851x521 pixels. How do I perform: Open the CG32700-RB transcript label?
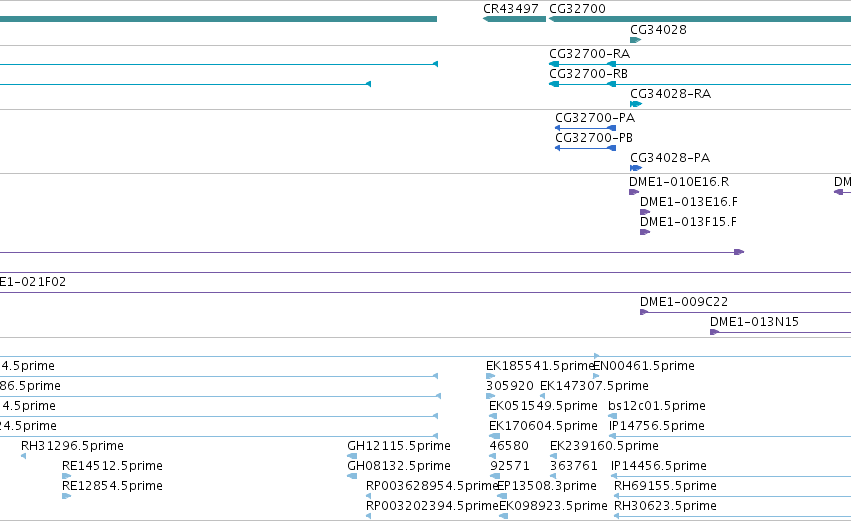pyautogui.click(x=588, y=74)
